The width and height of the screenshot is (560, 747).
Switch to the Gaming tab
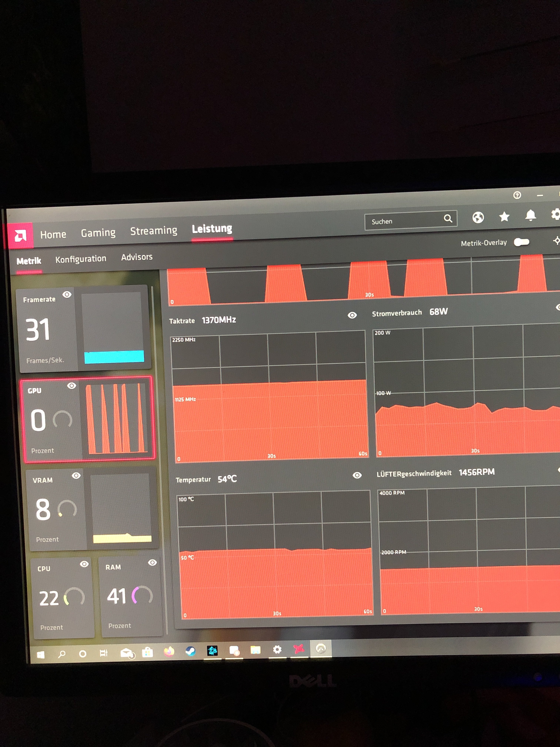pos(98,233)
